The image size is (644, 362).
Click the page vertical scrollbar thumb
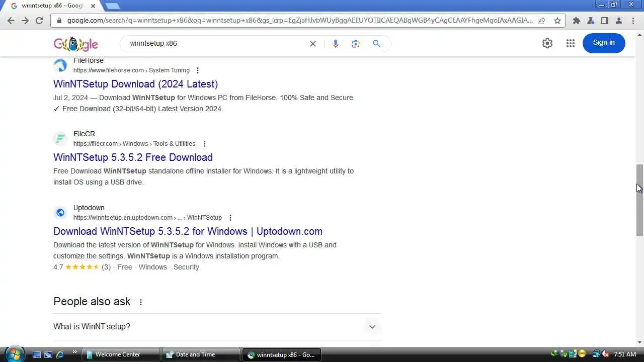click(639, 200)
